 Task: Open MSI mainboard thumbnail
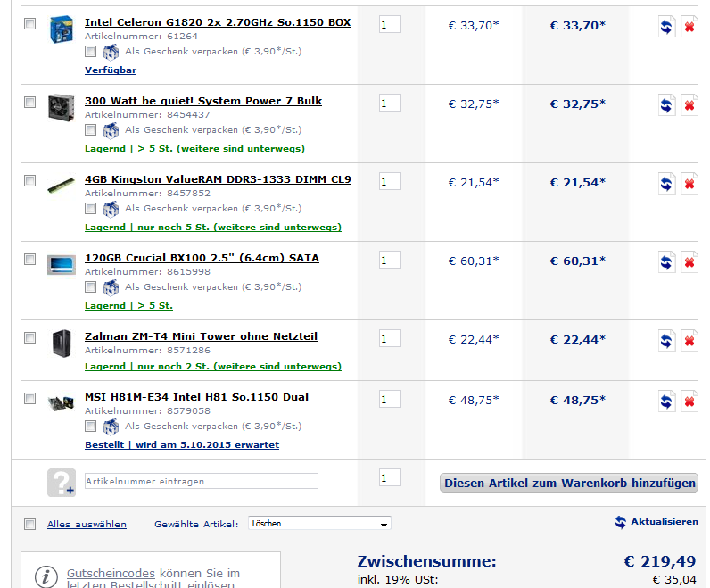[62, 402]
